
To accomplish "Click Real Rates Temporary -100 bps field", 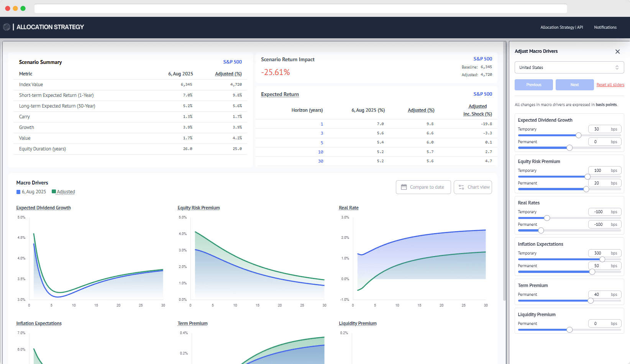I will [604, 212].
